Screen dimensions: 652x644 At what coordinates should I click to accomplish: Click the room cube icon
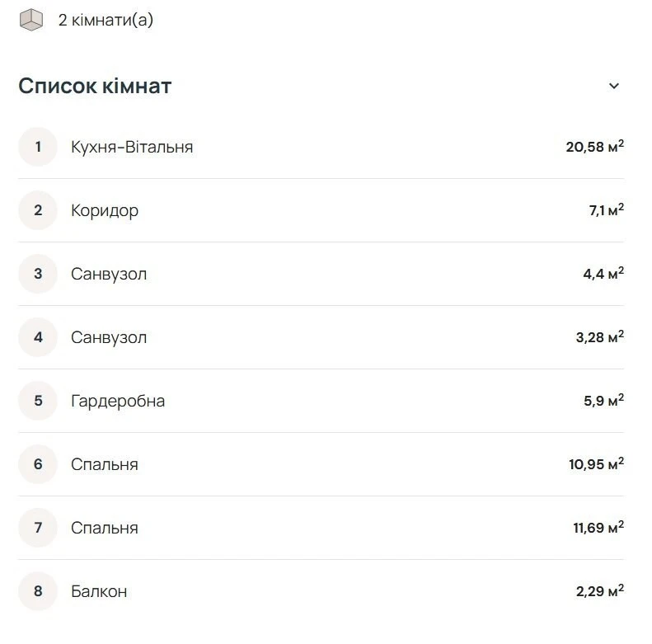(x=31, y=20)
